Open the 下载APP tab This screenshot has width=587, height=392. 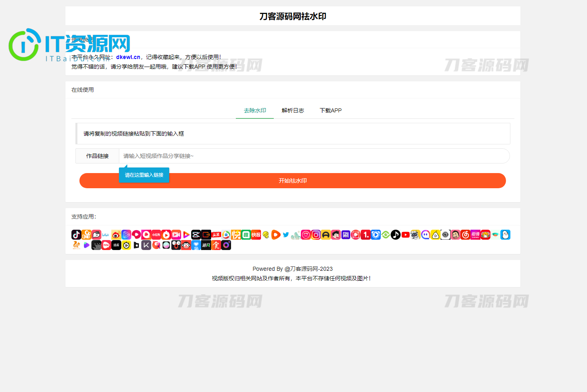point(330,110)
